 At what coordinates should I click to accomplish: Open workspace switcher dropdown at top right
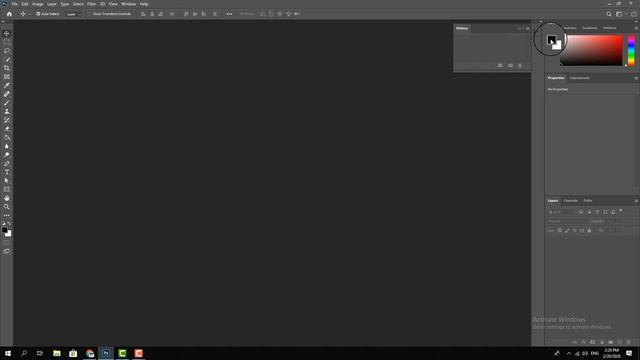click(x=620, y=14)
